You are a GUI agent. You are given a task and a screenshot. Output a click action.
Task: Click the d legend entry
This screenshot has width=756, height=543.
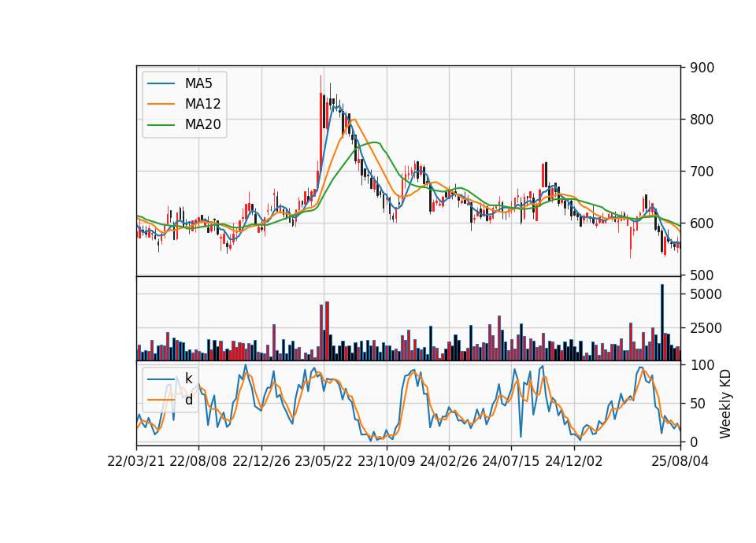pos(188,400)
